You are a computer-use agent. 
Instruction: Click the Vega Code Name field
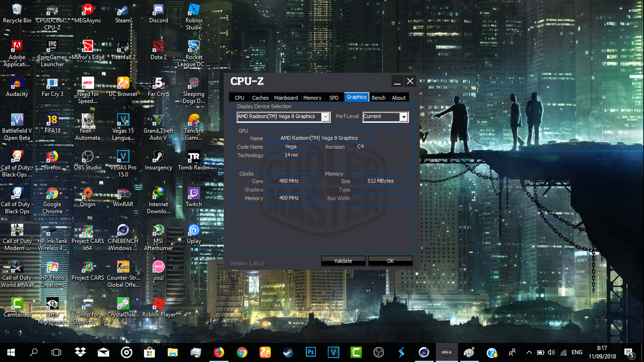coord(291,147)
